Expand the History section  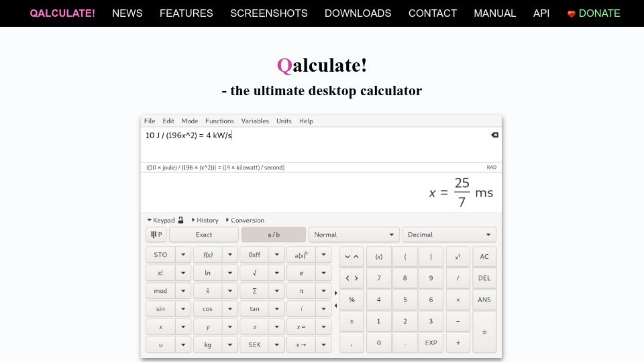[x=205, y=221]
